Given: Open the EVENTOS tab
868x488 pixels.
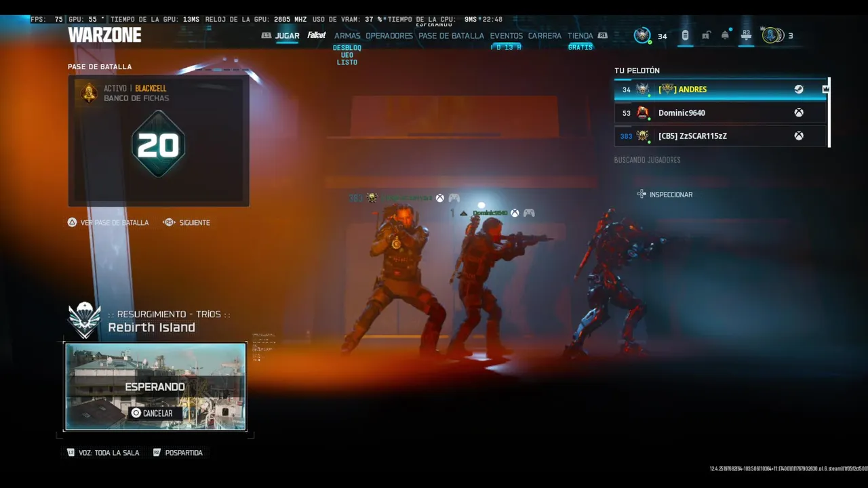Looking at the screenshot, I should [507, 36].
